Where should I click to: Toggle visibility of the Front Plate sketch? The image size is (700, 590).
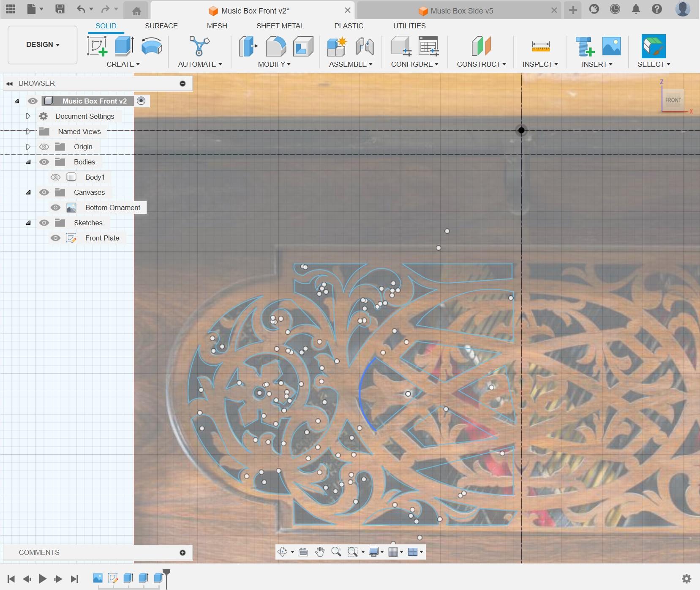click(x=55, y=238)
